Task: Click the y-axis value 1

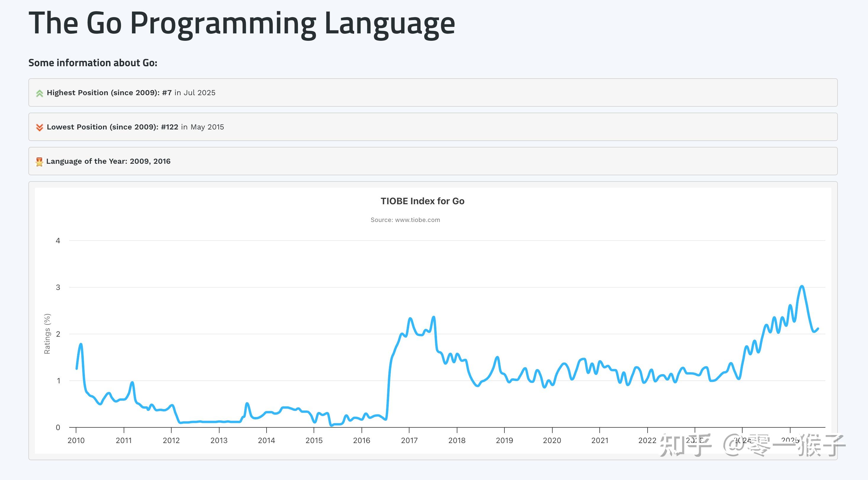Action: 58,381
